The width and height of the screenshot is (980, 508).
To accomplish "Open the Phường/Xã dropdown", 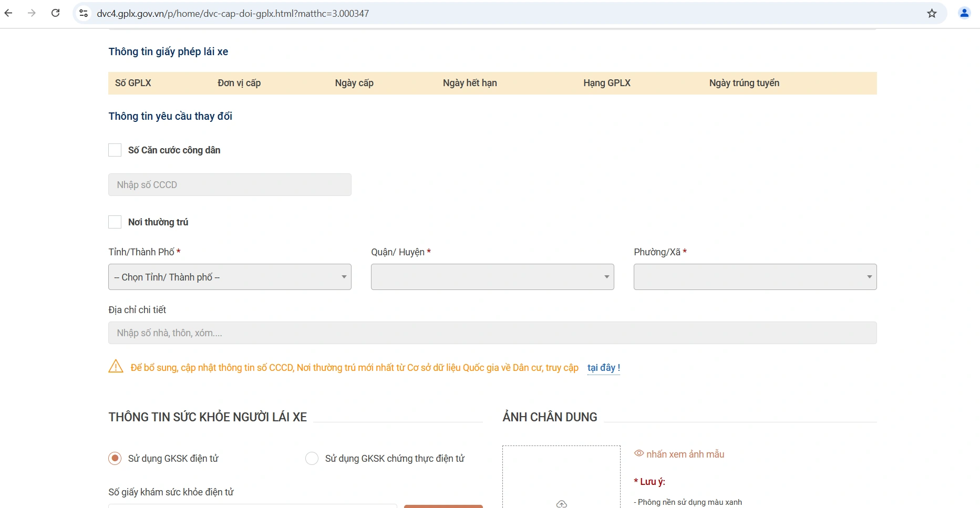I will 755,277.
